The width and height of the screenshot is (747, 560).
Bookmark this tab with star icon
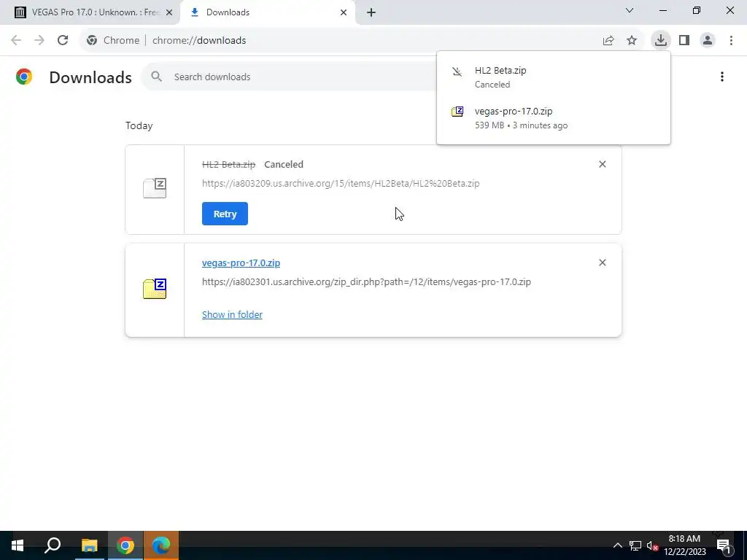(x=632, y=41)
